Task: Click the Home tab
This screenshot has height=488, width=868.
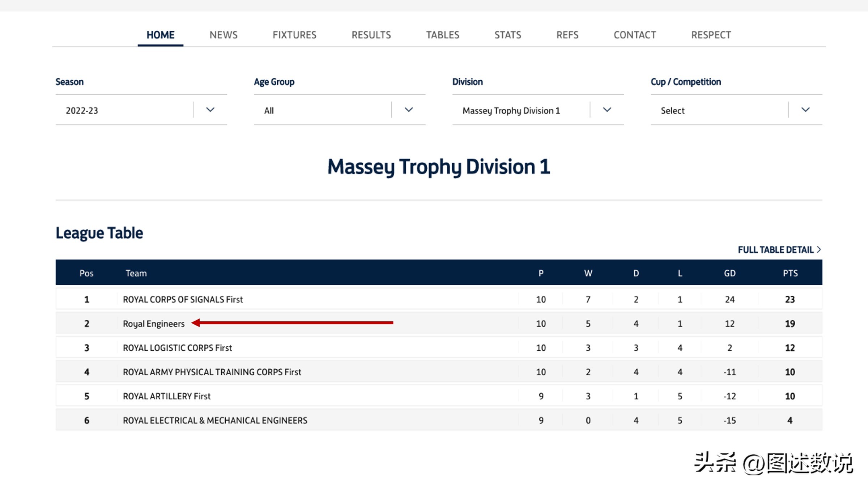Action: (160, 35)
